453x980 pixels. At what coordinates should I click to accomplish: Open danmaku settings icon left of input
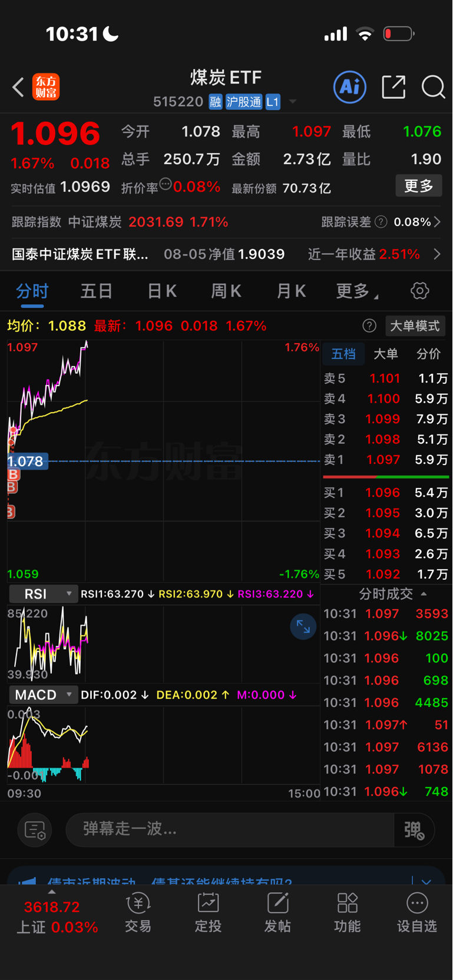point(35,830)
